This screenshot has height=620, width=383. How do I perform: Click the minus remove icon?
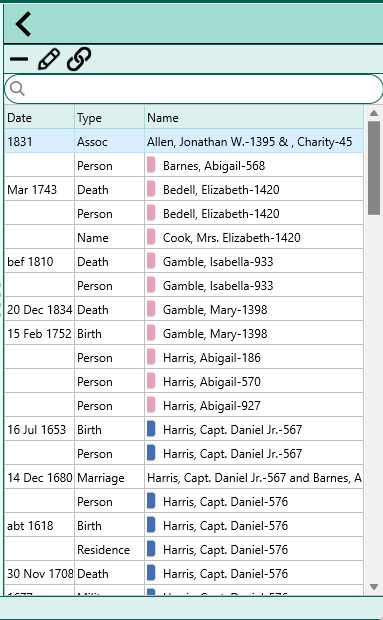pos(19,59)
